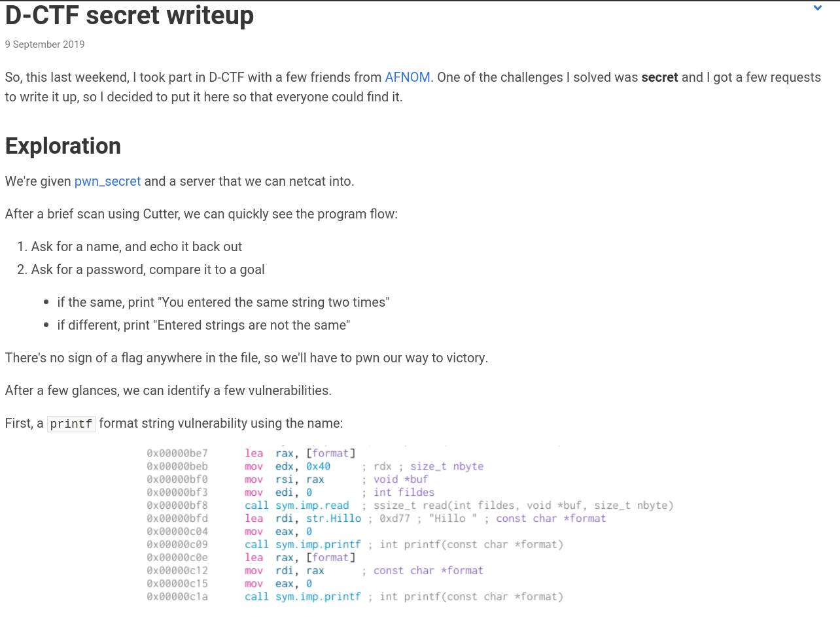The image size is (840, 620).
Task: Click the bold word secret in intro
Action: tap(659, 77)
